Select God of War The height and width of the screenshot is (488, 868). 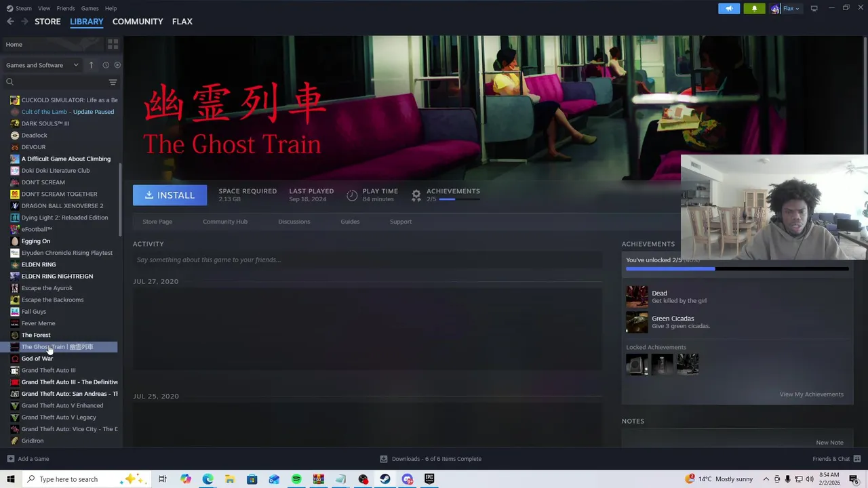(x=37, y=359)
